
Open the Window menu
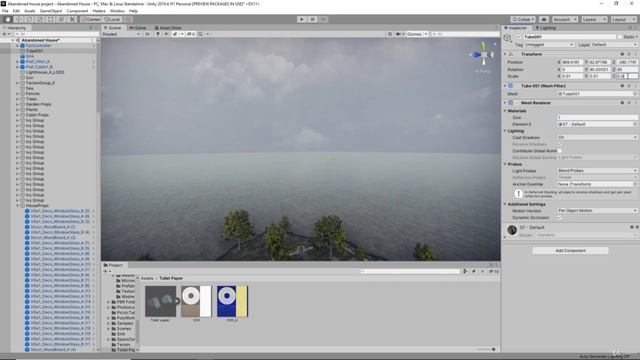click(117, 11)
